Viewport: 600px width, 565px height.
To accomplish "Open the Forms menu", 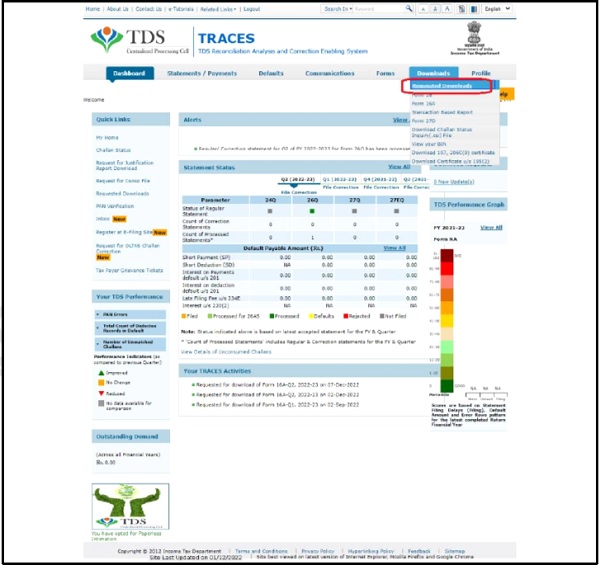I will click(385, 73).
